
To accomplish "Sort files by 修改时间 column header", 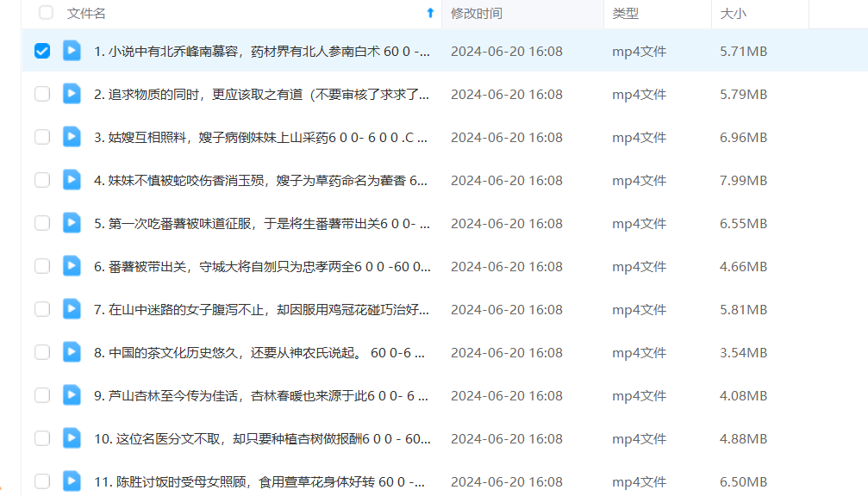I will pyautogui.click(x=477, y=14).
